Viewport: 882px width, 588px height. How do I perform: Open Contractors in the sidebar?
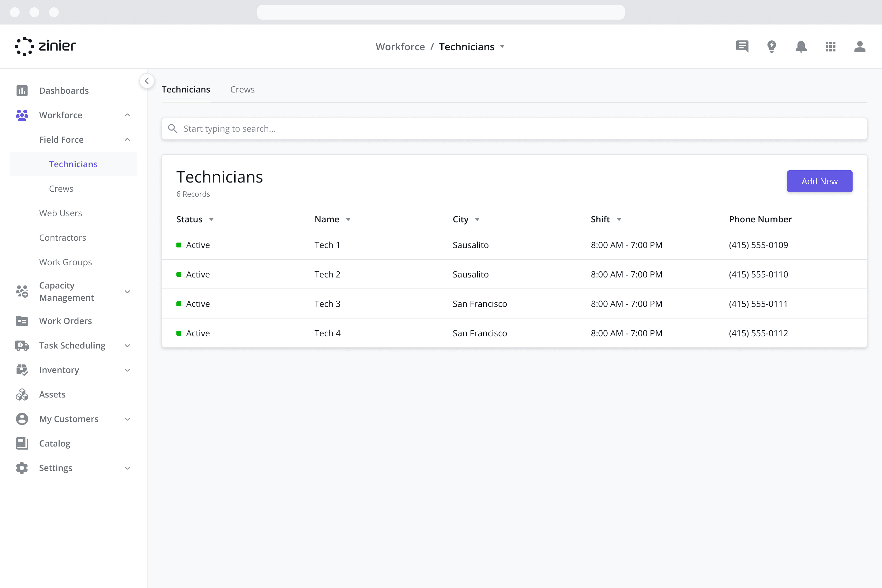62,238
